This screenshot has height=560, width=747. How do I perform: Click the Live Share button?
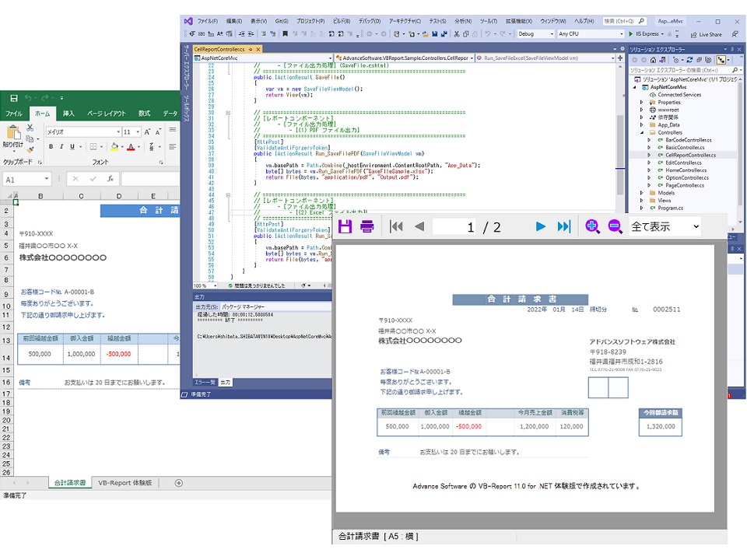[x=706, y=34]
